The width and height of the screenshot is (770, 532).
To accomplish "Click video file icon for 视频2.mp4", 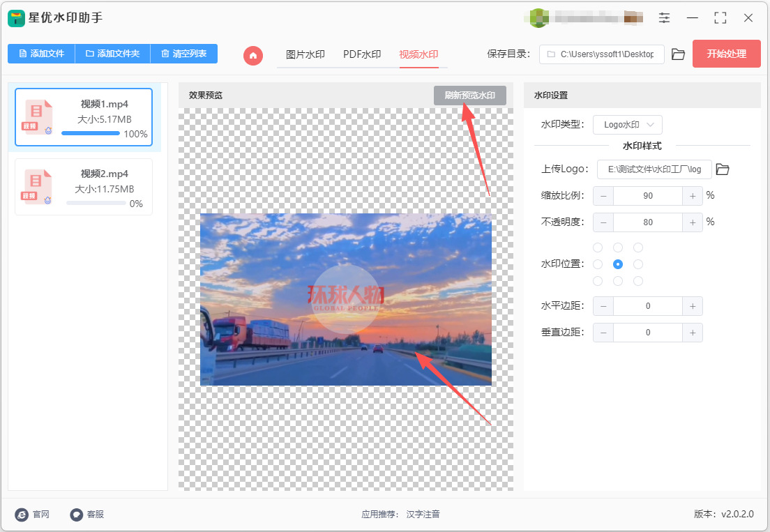I will coord(38,187).
